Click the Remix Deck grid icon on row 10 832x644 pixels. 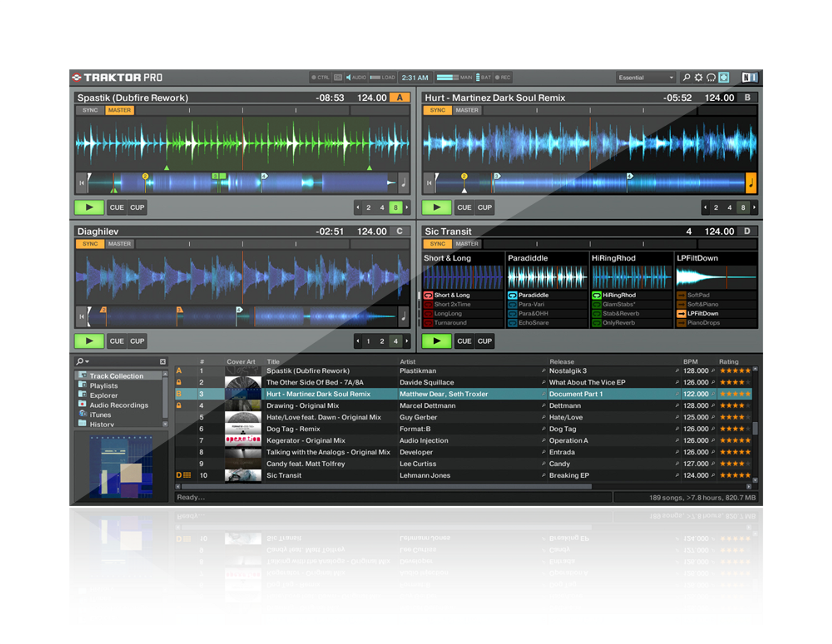pos(187,475)
